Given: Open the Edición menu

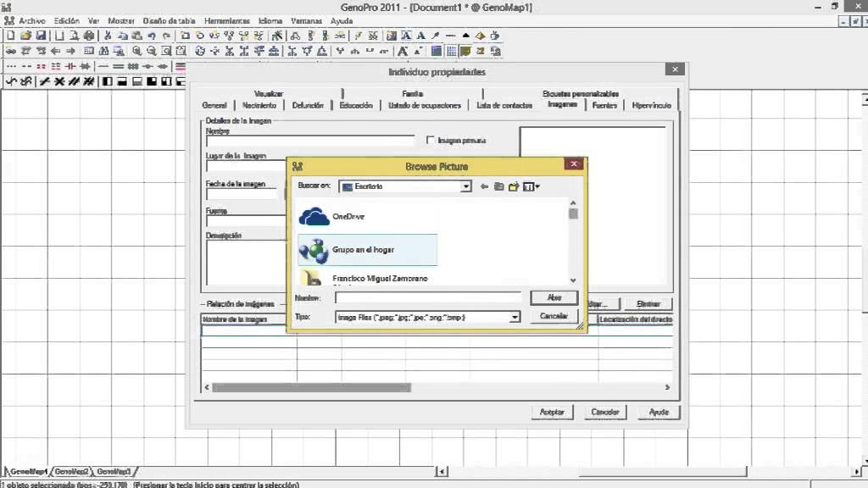Looking at the screenshot, I should [66, 20].
